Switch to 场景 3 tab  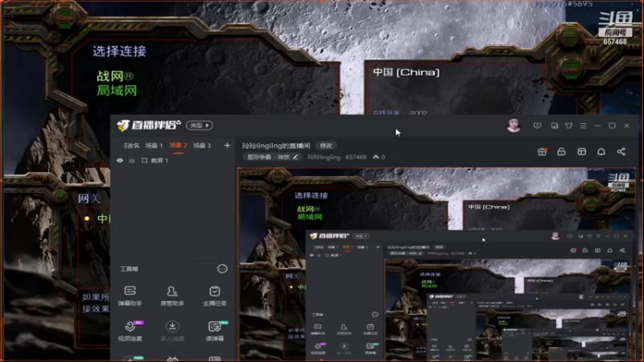(202, 146)
